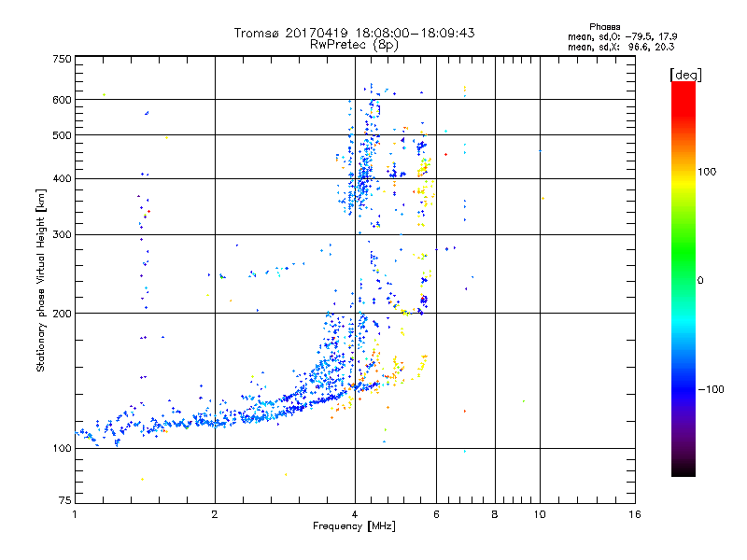The image size is (747, 560).
Task: Click the plot title 'Tromsø 20170419 18:08:00-18:09:43'
Action: [x=354, y=33]
